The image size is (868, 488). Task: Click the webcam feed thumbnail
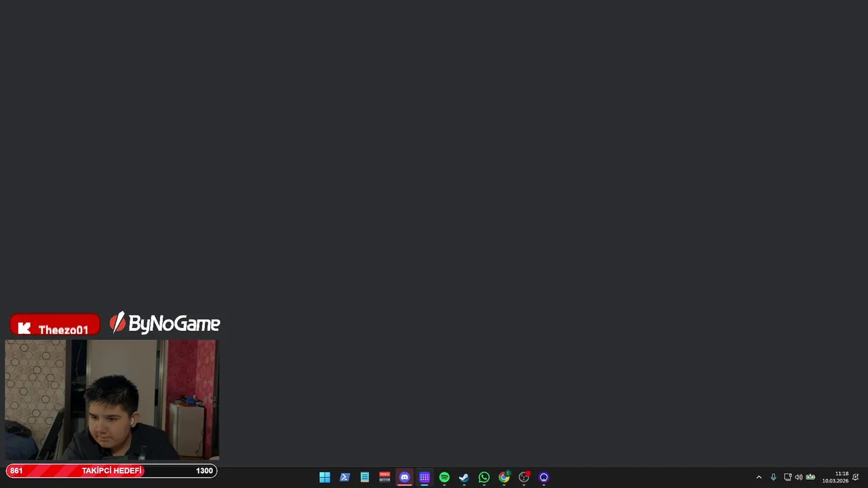(112, 400)
